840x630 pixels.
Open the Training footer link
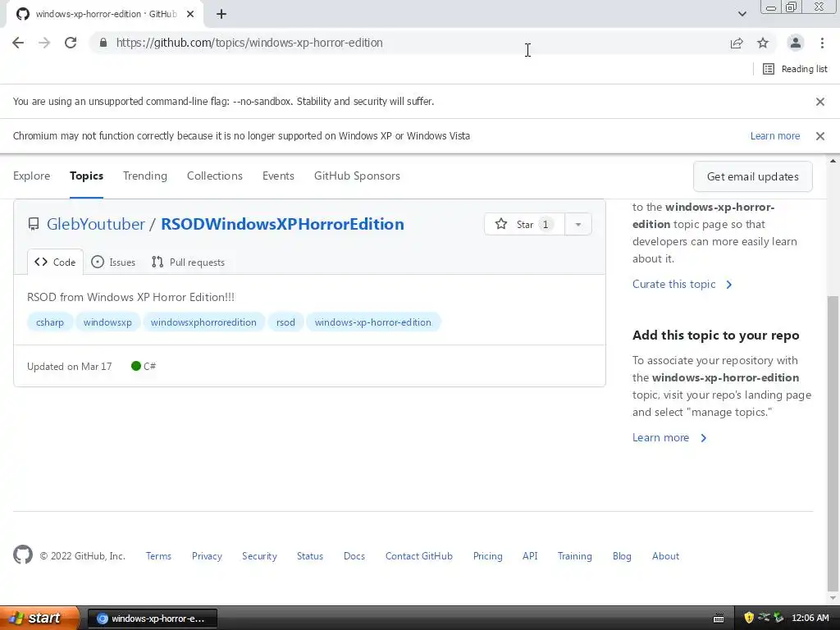[x=575, y=556]
